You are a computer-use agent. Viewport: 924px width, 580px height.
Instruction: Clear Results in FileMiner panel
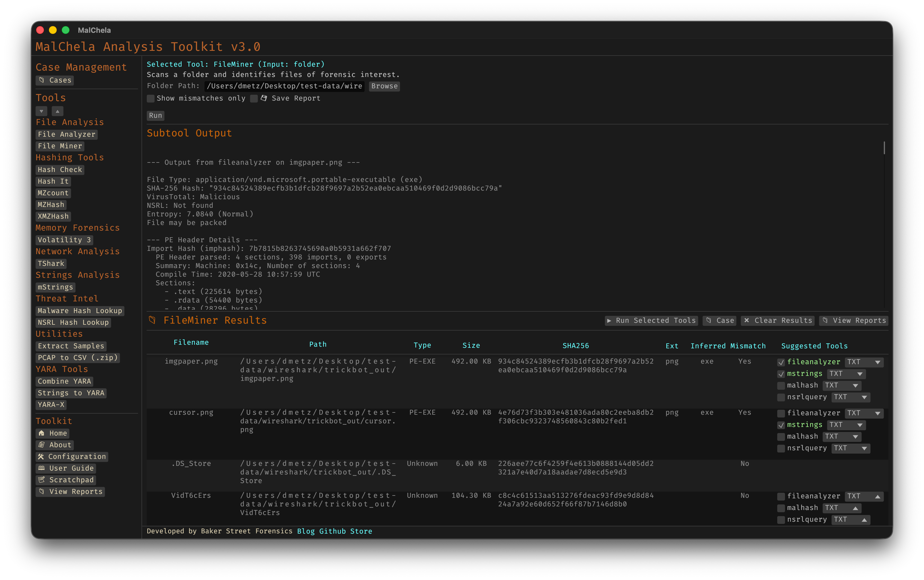point(778,321)
